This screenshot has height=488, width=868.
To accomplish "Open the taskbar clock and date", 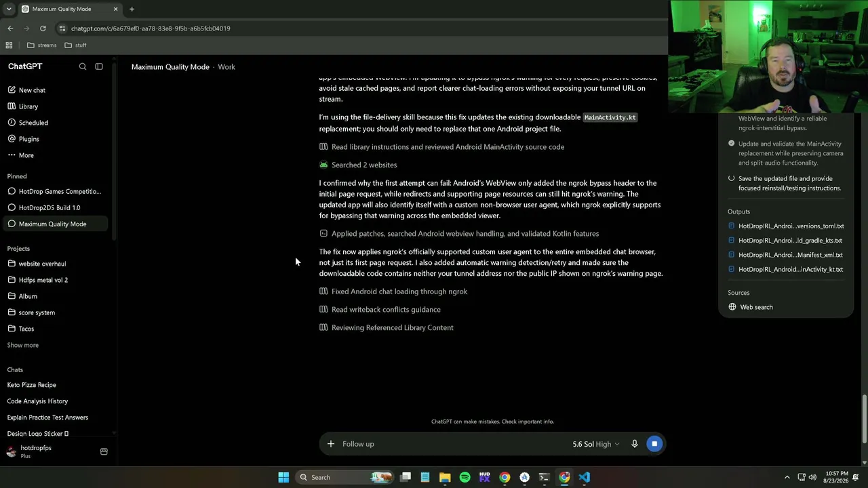I will tap(837, 477).
